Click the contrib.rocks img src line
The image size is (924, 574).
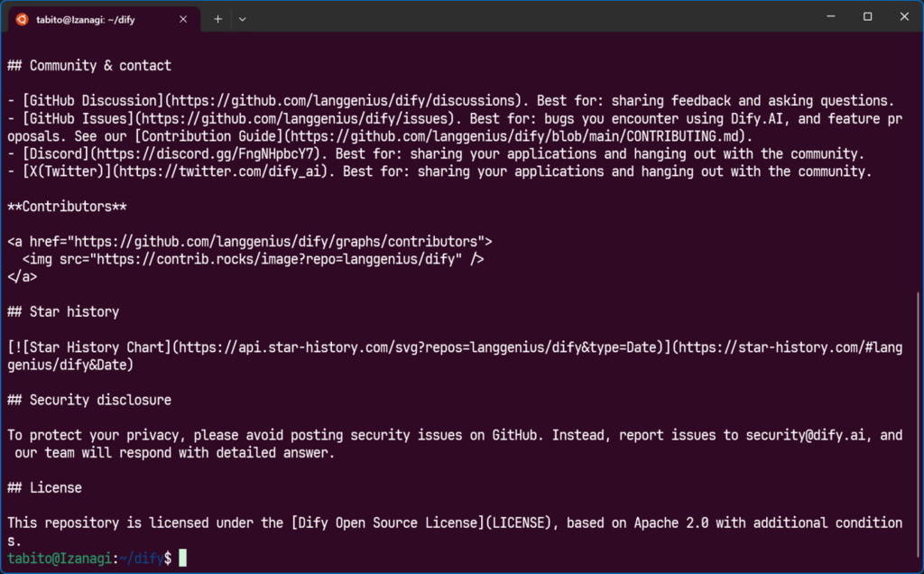(254, 259)
